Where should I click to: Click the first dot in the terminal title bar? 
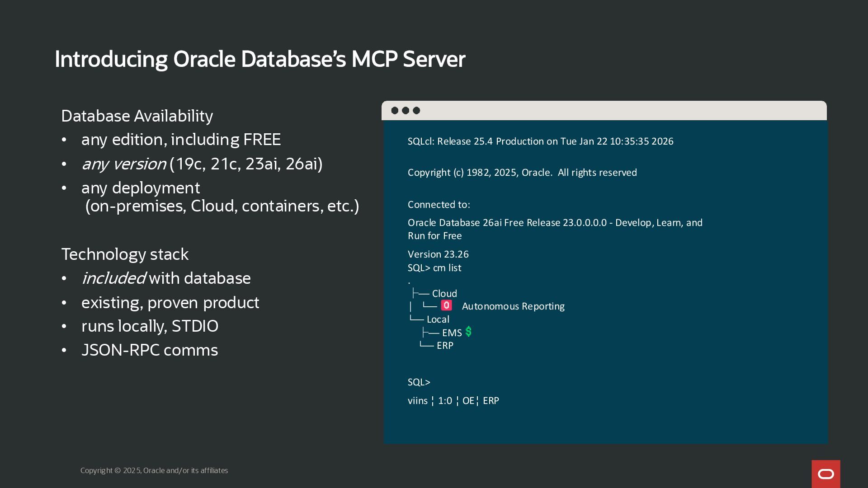395,111
